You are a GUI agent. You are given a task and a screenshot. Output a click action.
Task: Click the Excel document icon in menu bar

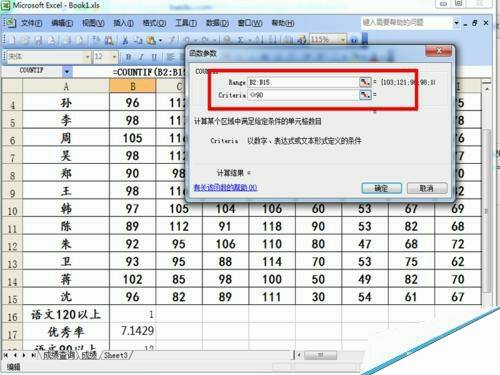click(11, 23)
